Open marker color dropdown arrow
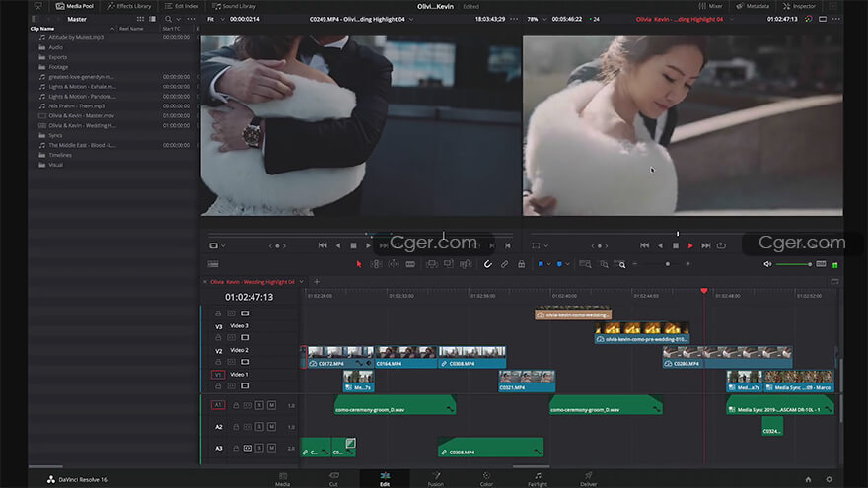The width and height of the screenshot is (868, 488). coord(567,264)
